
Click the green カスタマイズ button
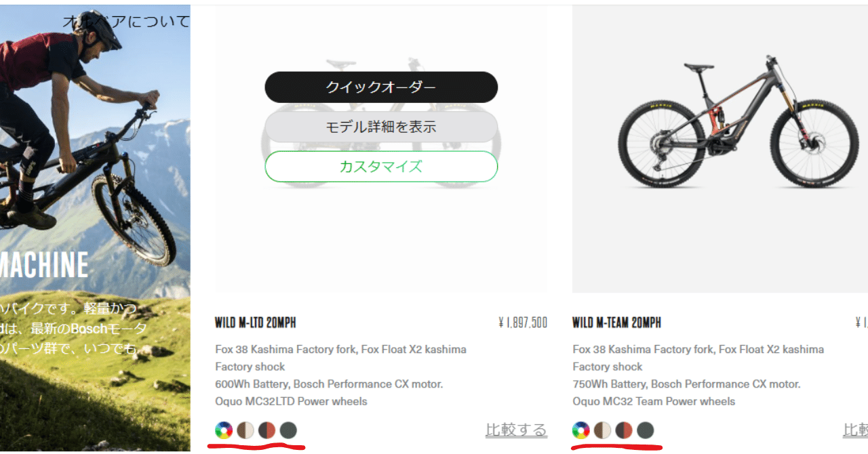point(381,167)
